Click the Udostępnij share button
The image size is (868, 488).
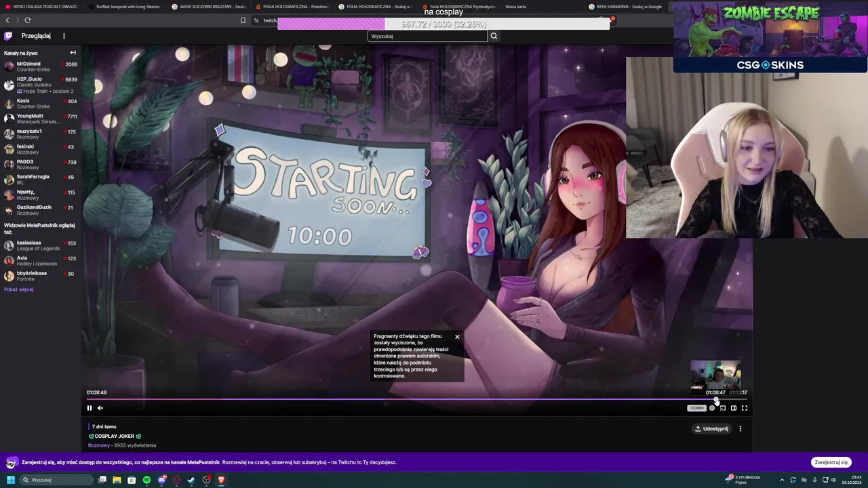point(711,428)
